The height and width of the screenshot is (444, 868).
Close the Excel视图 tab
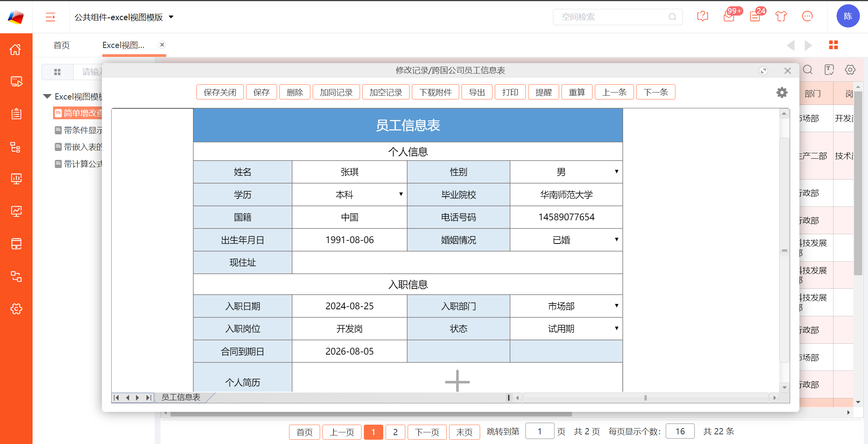[162, 45]
